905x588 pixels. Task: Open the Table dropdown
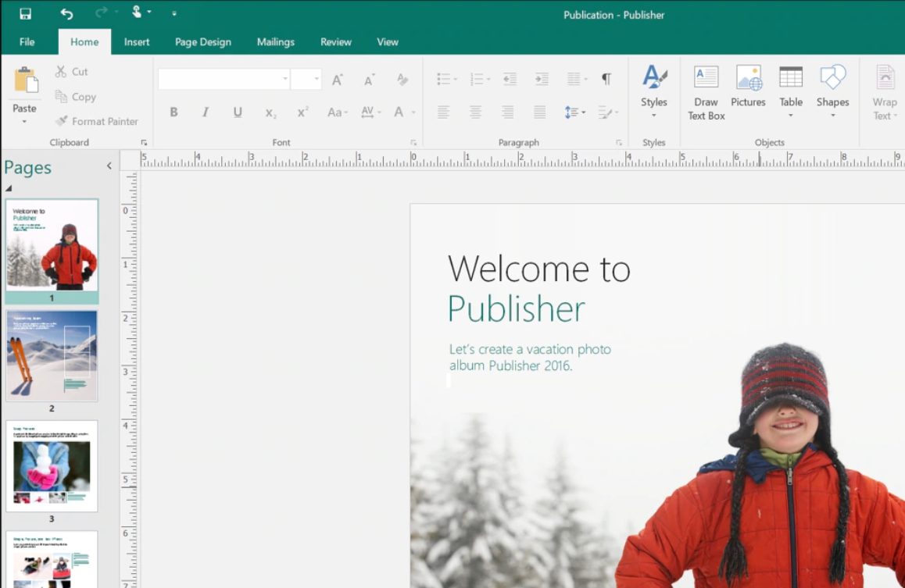coord(791,115)
